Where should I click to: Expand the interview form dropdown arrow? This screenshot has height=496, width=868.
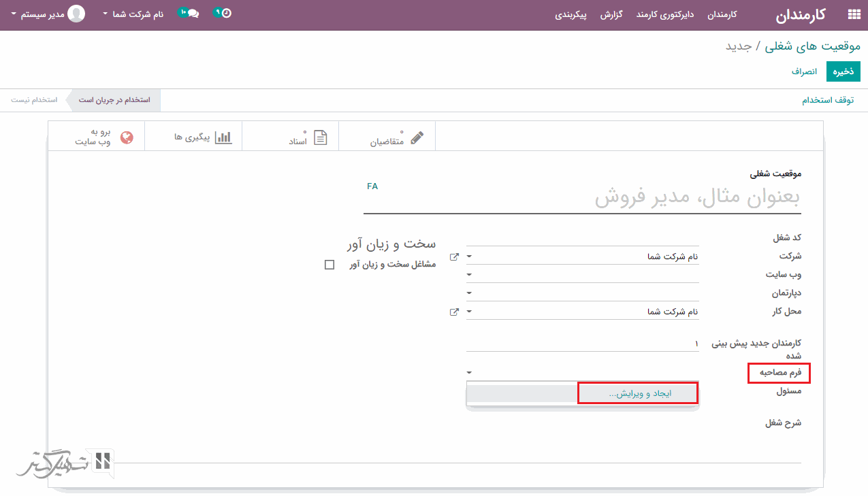[x=470, y=373]
